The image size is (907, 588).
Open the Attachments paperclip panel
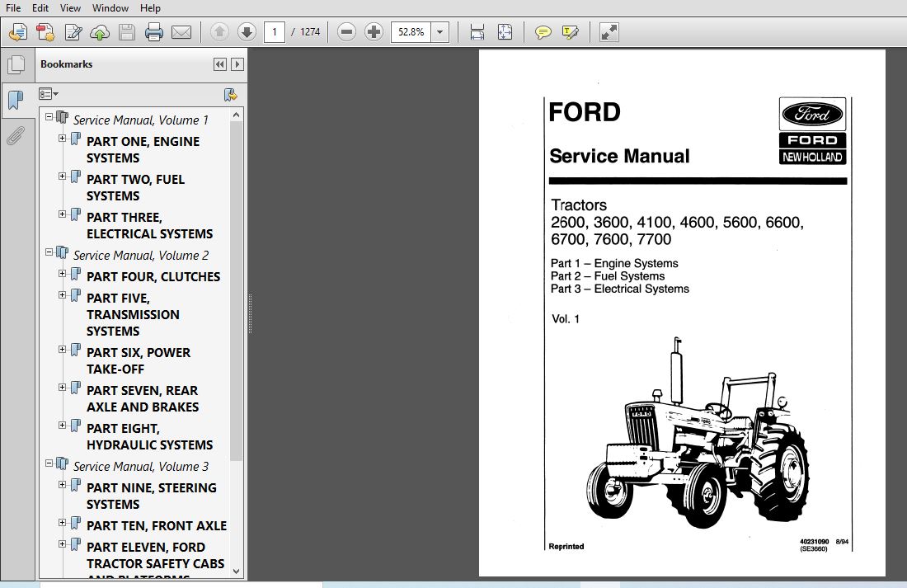(x=16, y=137)
